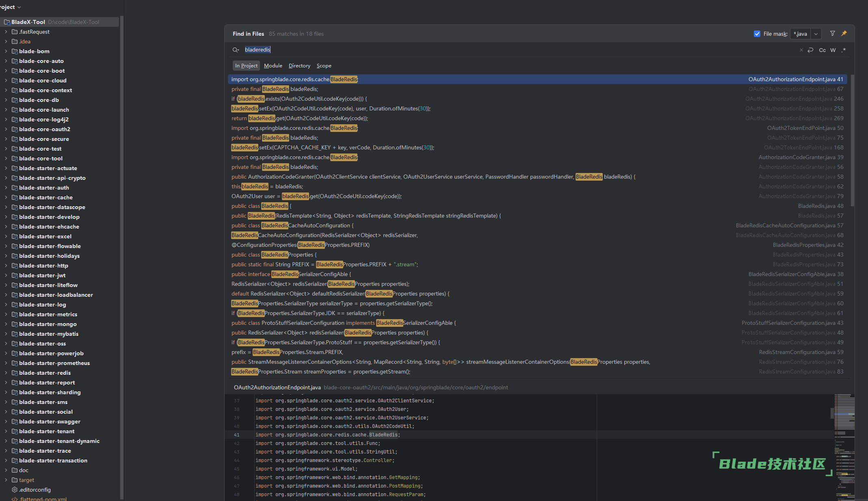Click the project tree vertical scrollbar
This screenshot has width=868, height=501.
[121, 258]
